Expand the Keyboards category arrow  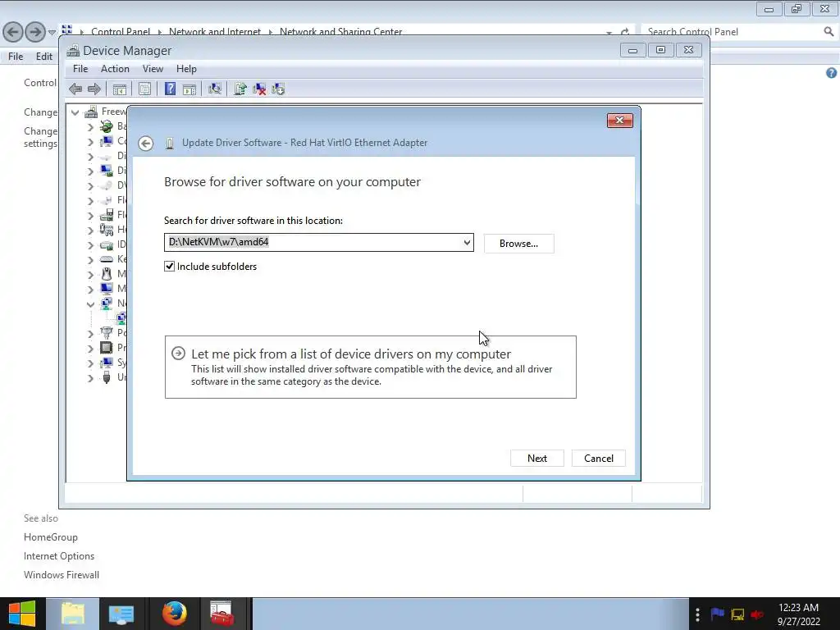click(x=90, y=260)
